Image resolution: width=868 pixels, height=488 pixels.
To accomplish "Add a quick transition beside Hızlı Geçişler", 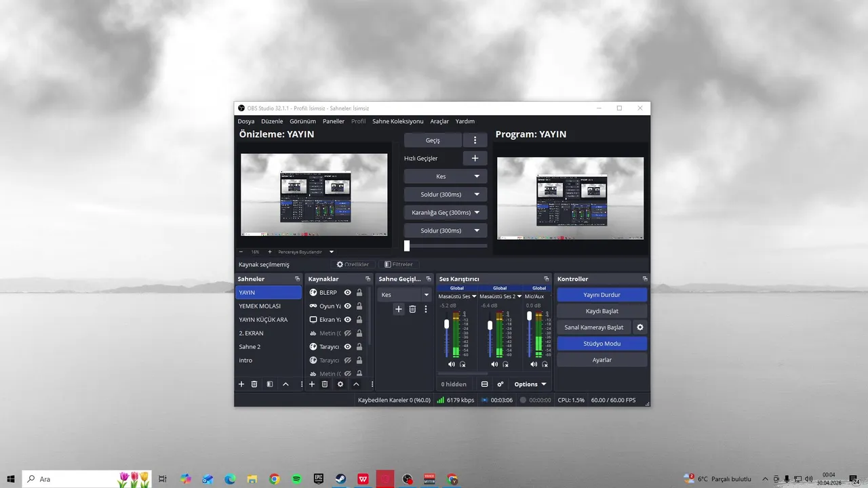I will (x=475, y=158).
